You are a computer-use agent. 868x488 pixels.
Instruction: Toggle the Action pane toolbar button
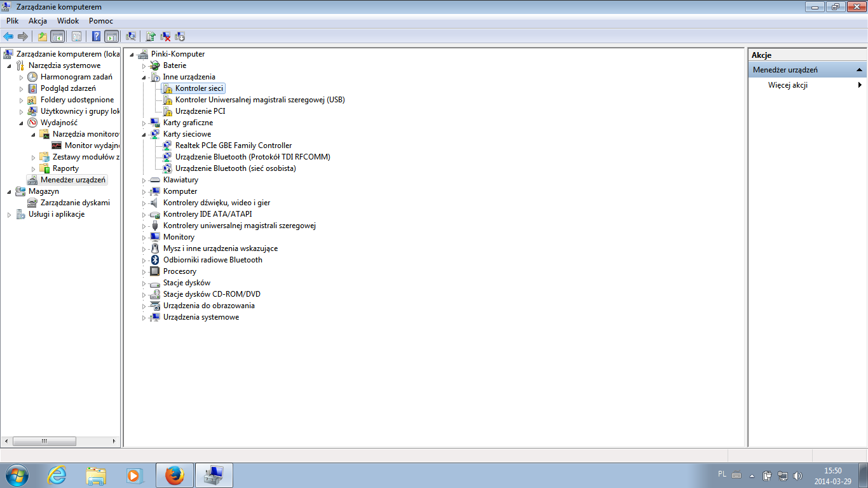pyautogui.click(x=111, y=36)
